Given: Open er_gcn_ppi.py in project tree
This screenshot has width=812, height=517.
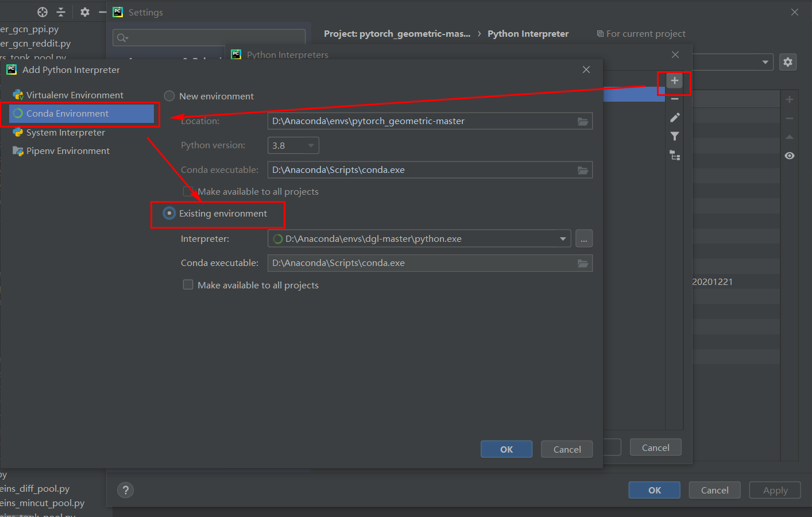Looking at the screenshot, I should coord(29,29).
